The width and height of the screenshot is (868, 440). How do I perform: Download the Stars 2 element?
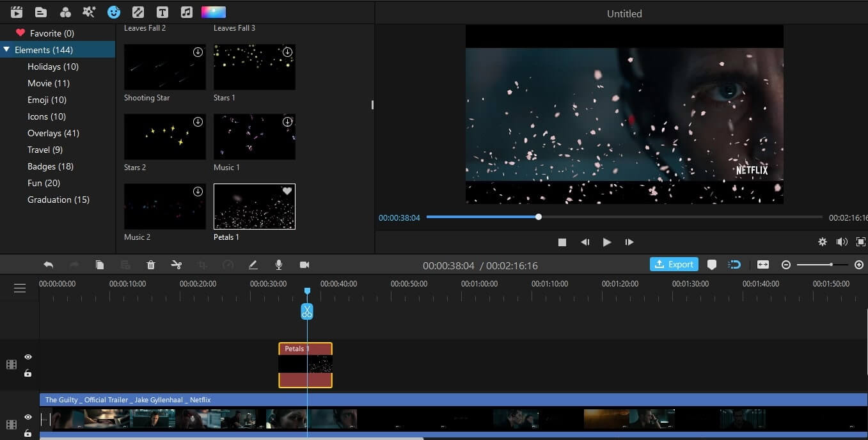click(198, 122)
